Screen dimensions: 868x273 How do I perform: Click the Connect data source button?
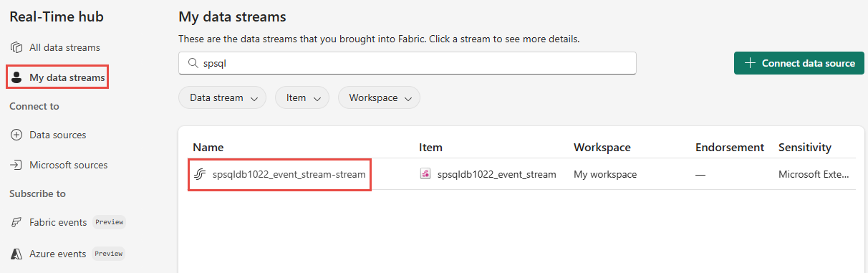[x=799, y=63]
